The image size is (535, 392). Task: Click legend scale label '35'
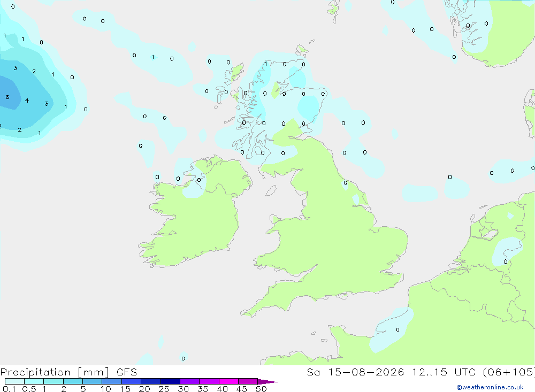click(x=203, y=389)
